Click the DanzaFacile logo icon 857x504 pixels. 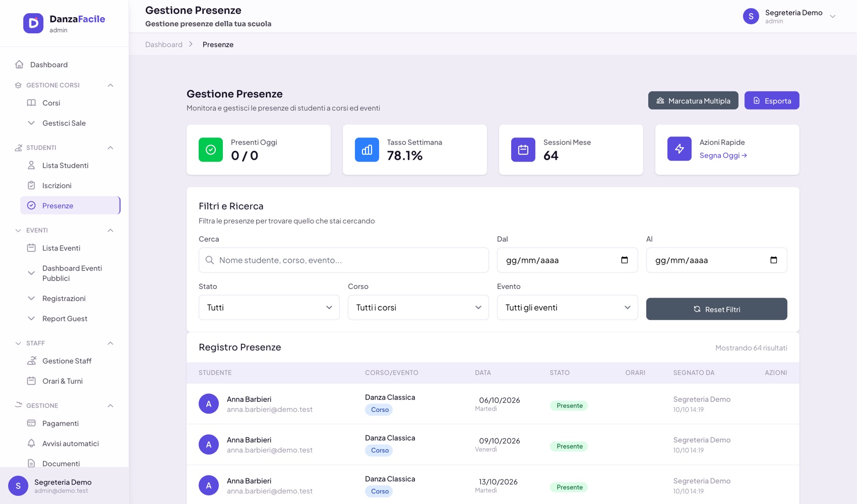33,23
